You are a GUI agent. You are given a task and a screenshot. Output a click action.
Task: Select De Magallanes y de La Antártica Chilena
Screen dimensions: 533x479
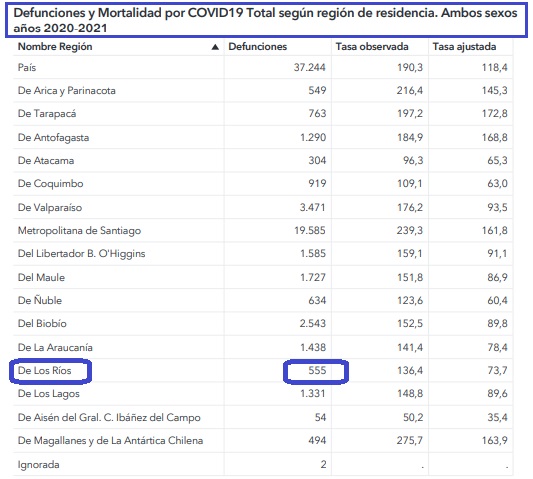coord(110,441)
